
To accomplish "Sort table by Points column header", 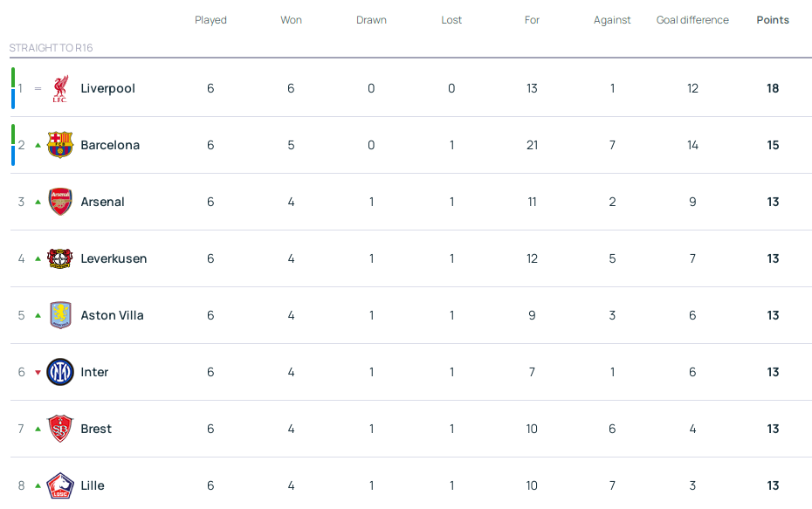I will tap(773, 20).
